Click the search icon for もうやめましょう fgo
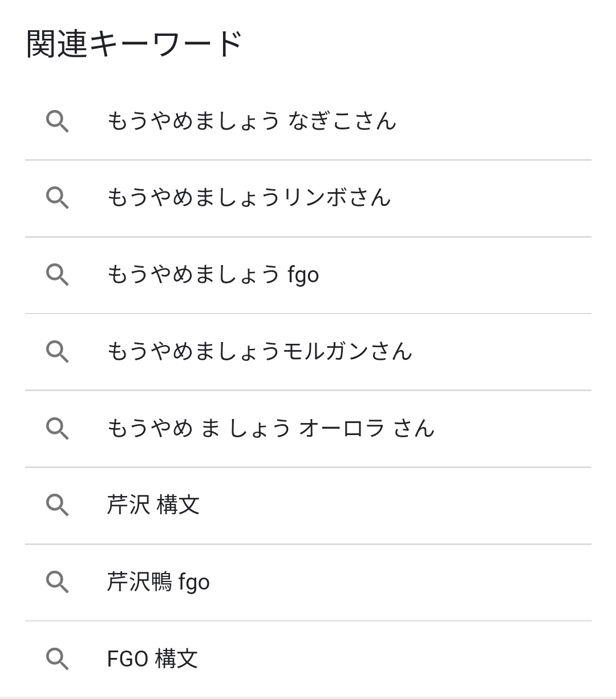The image size is (616, 699). [x=57, y=275]
